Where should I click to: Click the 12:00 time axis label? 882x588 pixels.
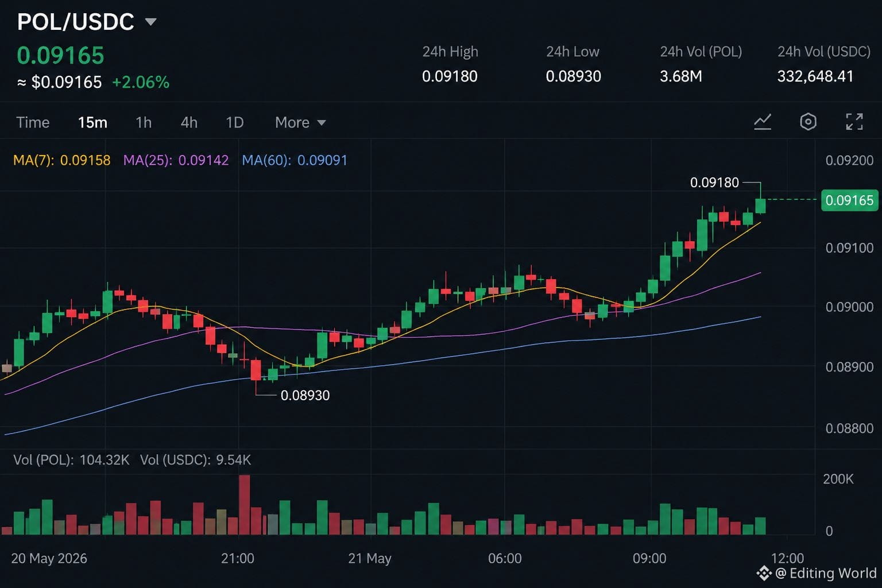[x=787, y=558]
